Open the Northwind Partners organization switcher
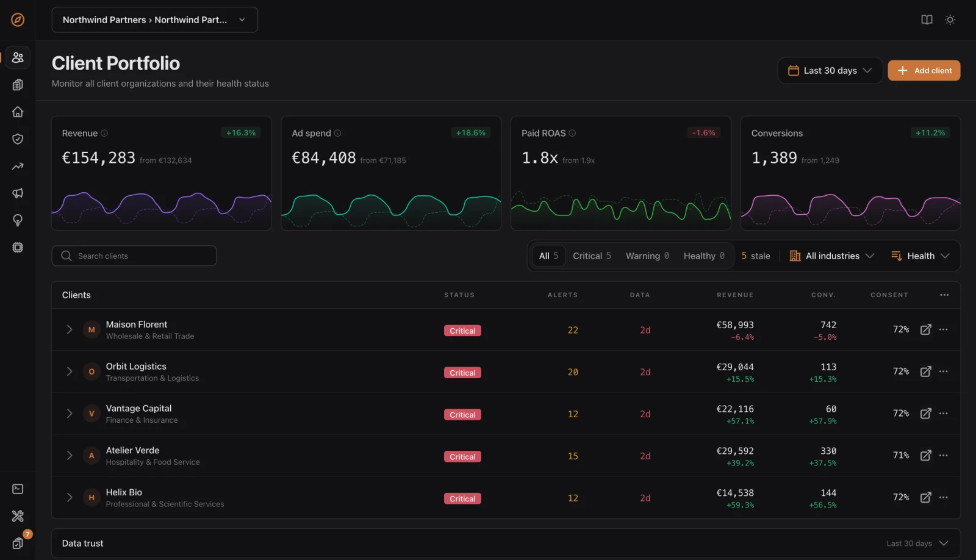 tap(155, 20)
